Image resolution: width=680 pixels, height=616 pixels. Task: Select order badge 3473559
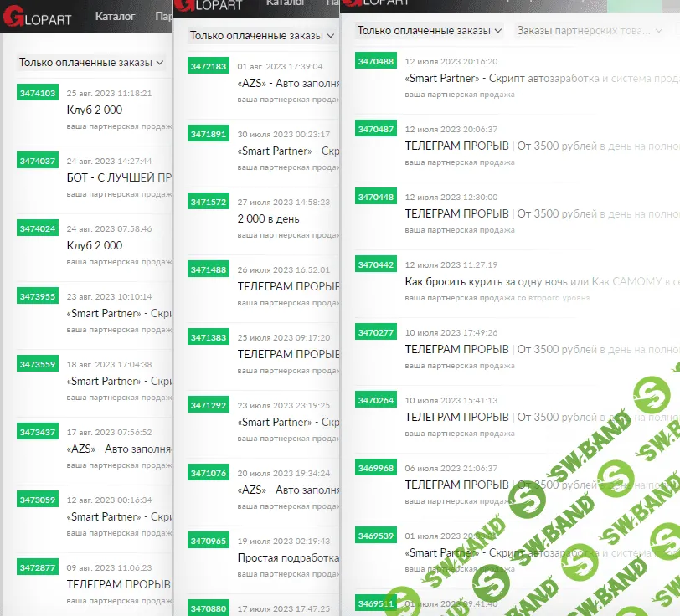(x=38, y=364)
